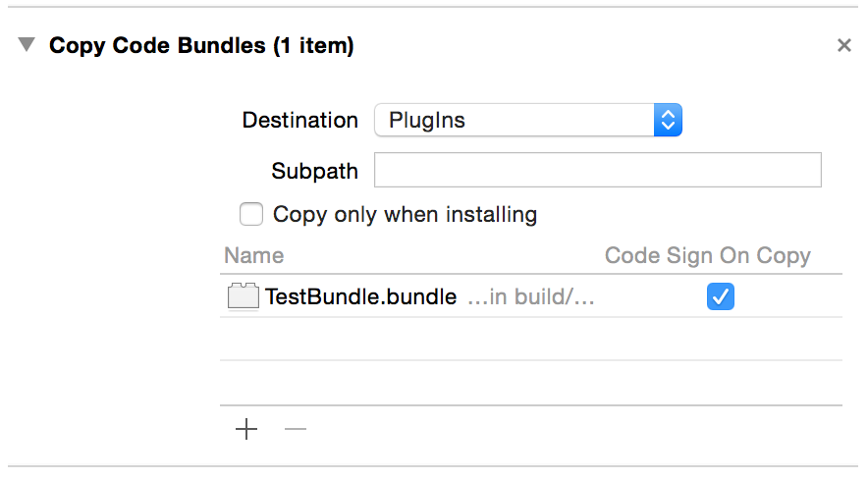Click the Destination label
Image resolution: width=868 pixels, height=479 pixels.
[x=300, y=120]
